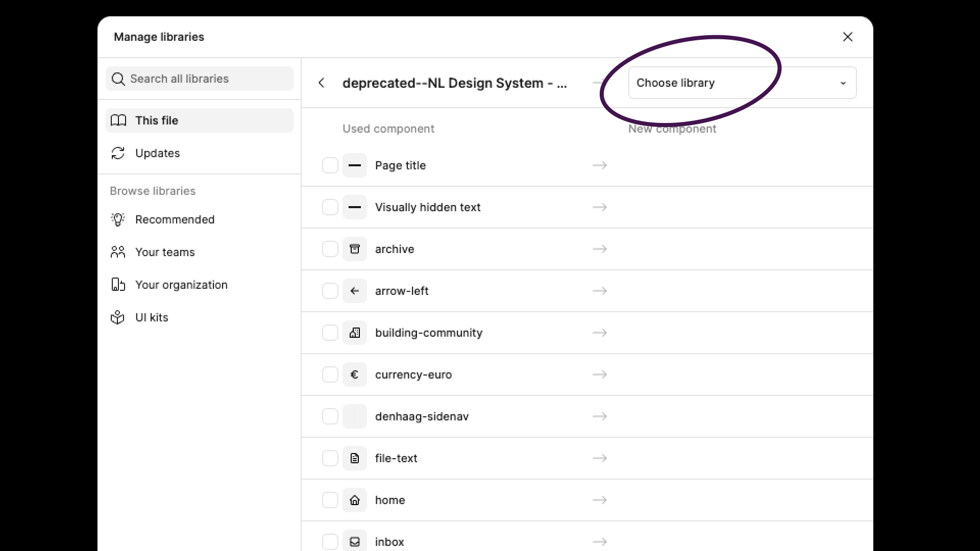Click the home component icon

click(354, 500)
